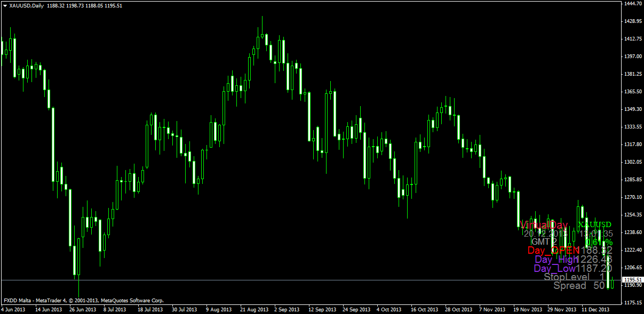Select the red Day_OPEN label
Screen dimensions: 644x314
(553, 251)
